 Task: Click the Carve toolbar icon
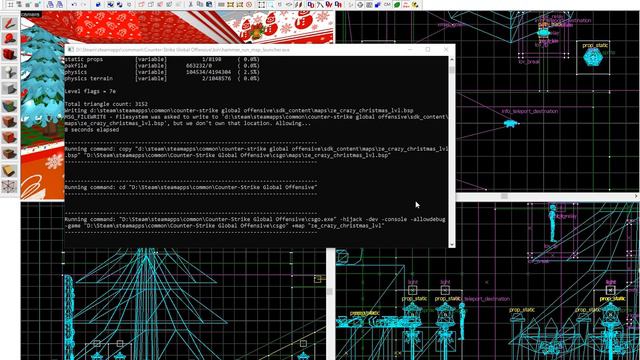pyautogui.click(x=98, y=5)
